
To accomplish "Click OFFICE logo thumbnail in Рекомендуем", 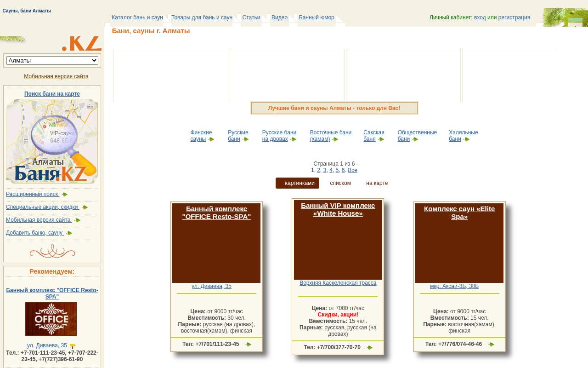I will coord(51,319).
